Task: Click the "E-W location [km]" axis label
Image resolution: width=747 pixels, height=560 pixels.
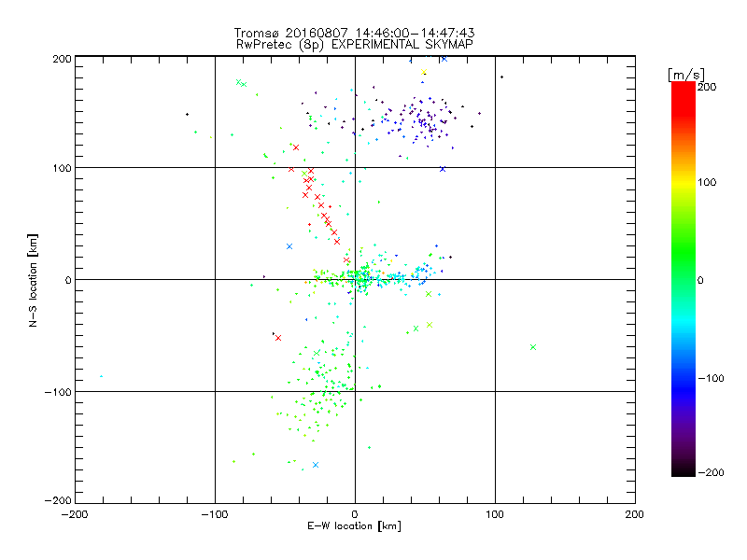Action: 354,525
